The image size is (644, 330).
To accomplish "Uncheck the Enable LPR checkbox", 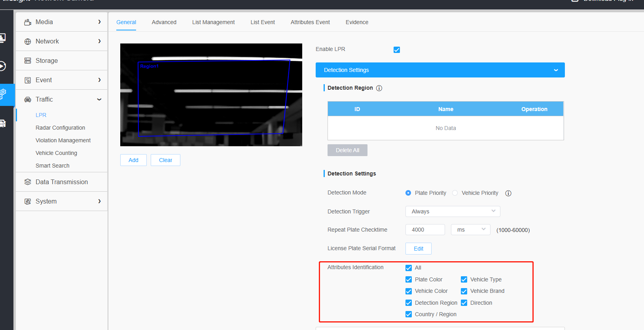I will point(397,50).
